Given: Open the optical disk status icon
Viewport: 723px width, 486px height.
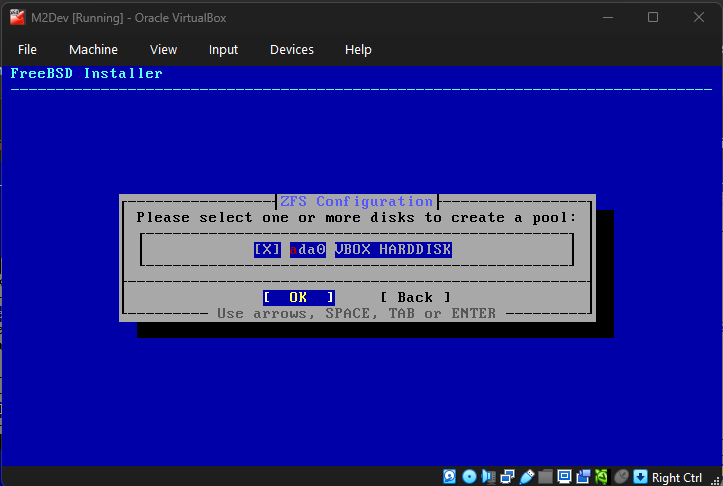Looking at the screenshot, I should point(469,476).
